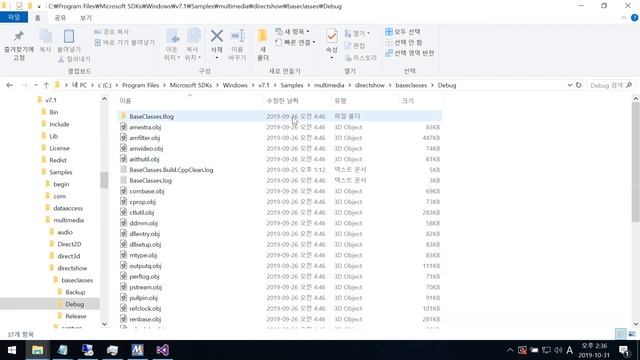Select the combase.obj file

(147, 191)
